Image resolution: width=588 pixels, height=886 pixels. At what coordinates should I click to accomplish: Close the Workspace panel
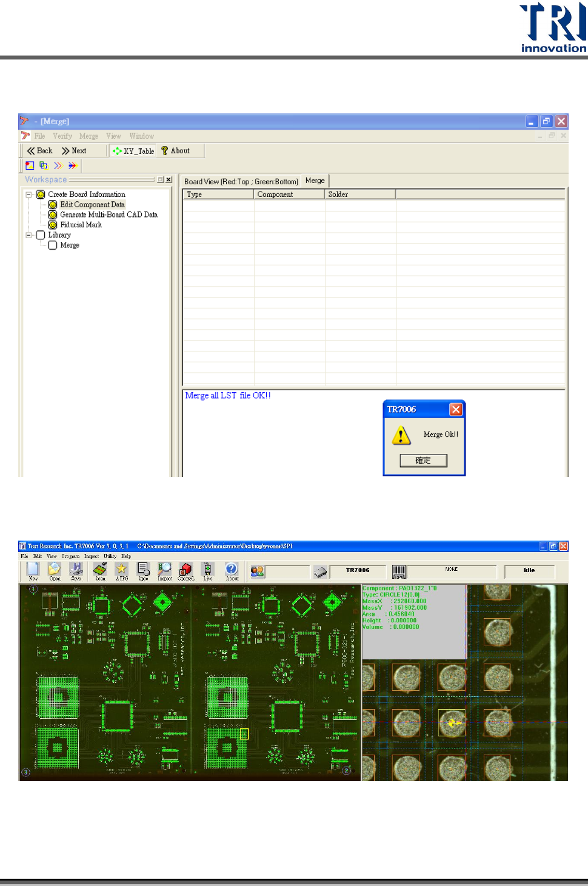tap(169, 180)
